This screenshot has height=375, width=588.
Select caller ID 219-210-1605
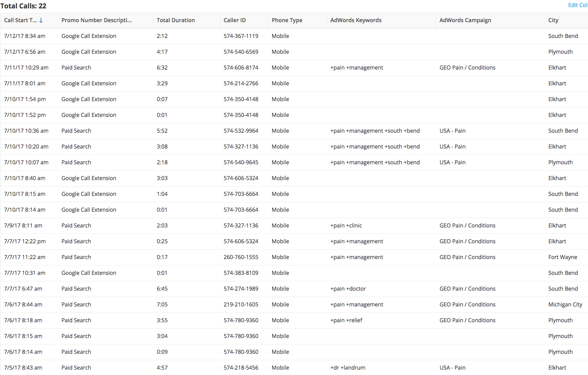tap(241, 304)
